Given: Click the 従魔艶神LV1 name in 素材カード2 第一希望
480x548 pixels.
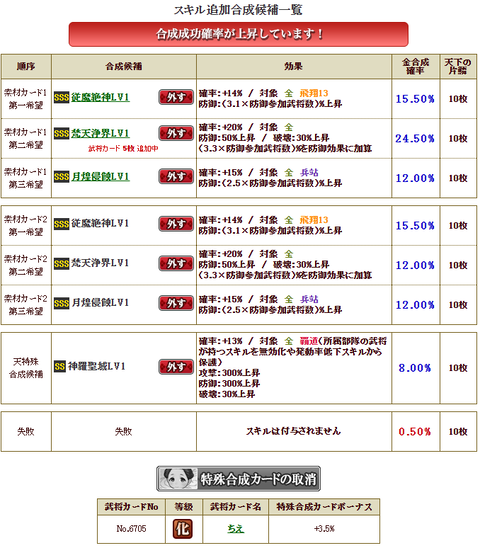Looking at the screenshot, I should tap(100, 224).
